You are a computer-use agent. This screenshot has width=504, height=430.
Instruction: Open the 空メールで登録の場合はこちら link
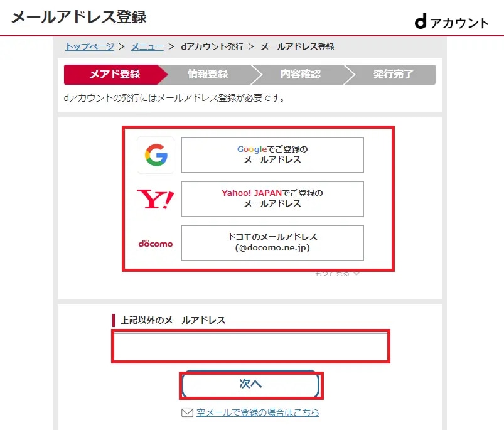coord(258,412)
